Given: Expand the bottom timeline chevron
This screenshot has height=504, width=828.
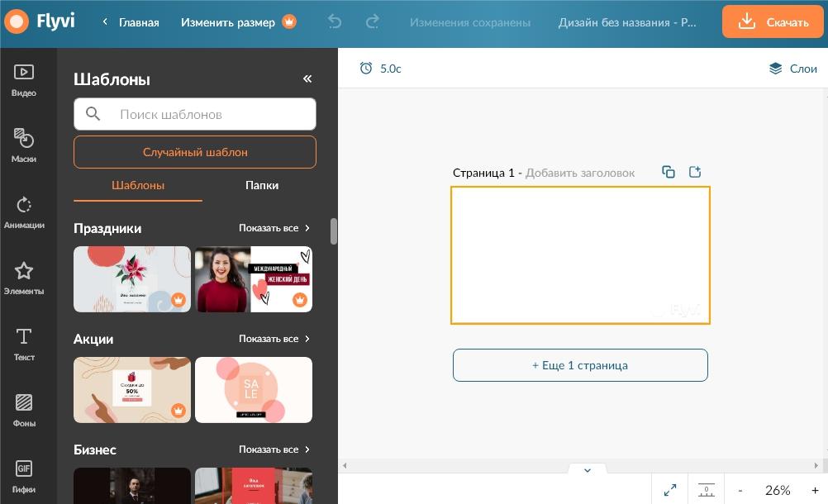Looking at the screenshot, I should click(588, 470).
